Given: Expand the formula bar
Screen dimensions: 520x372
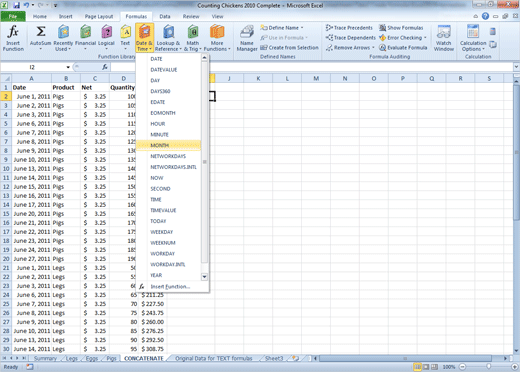Looking at the screenshot, I should pyautogui.click(x=516, y=67).
